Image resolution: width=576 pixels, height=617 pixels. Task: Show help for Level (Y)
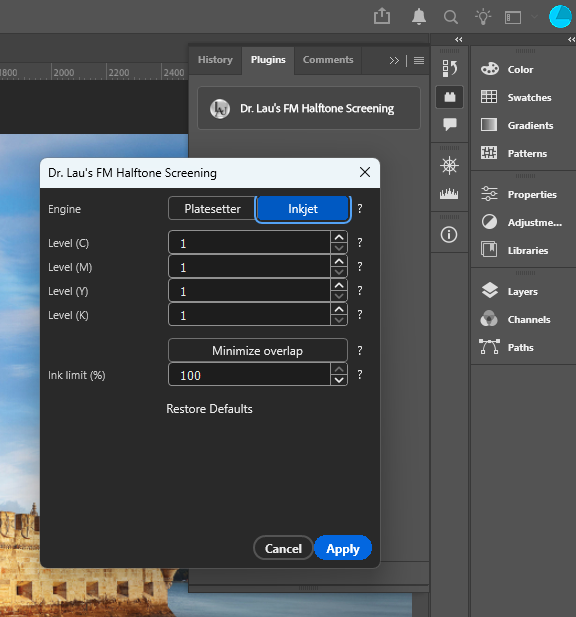360,290
